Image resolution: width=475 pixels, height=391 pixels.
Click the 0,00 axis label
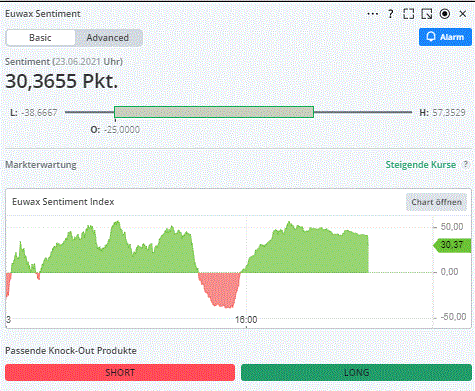point(449,272)
